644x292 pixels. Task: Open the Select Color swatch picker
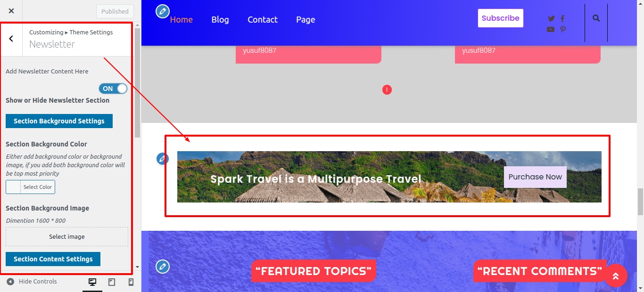pos(30,187)
